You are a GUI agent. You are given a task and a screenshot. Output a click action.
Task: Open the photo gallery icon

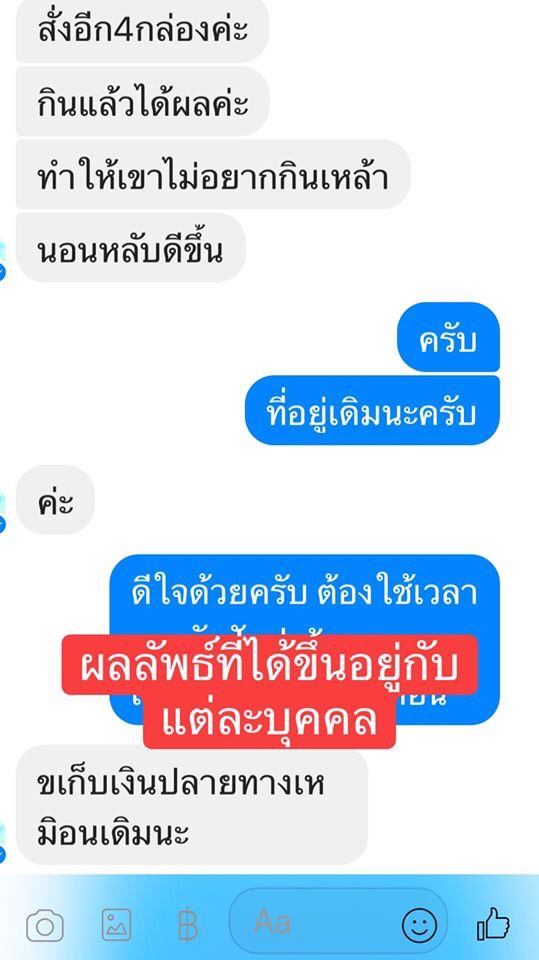(x=116, y=924)
